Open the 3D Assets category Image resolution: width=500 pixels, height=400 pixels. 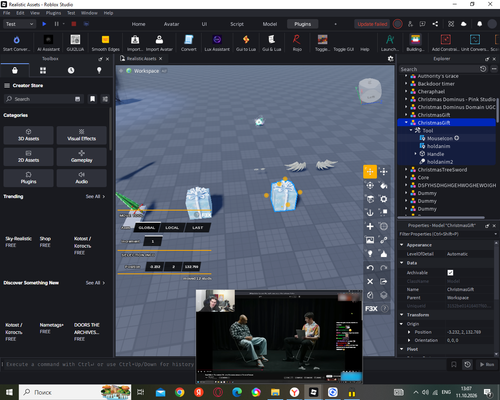[28, 135]
